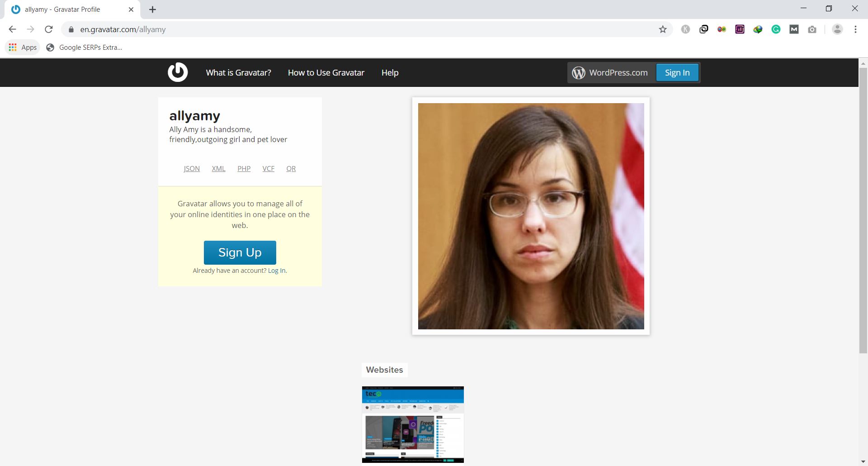This screenshot has width=868, height=466.
Task: Open the JSON profile format link
Action: tap(192, 169)
